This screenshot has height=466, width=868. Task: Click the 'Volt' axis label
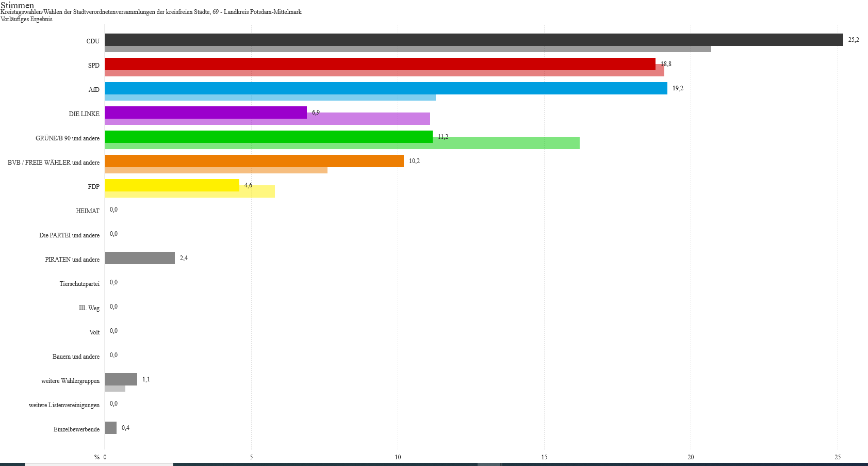tap(94, 332)
